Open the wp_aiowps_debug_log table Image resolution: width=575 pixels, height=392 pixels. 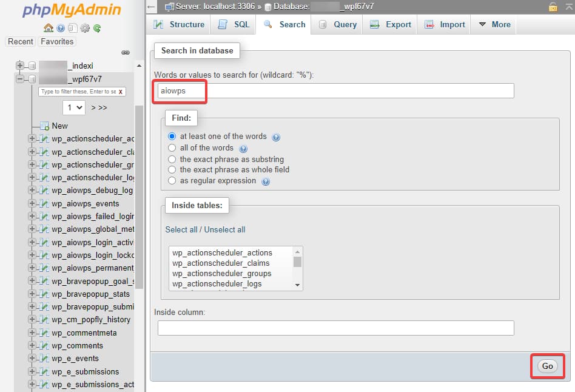[x=92, y=190]
